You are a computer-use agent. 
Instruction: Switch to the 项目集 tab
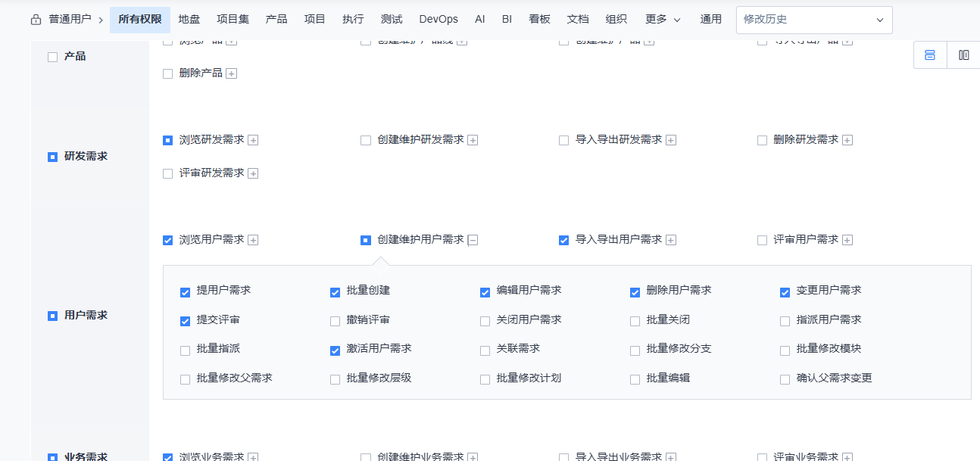coord(233,20)
